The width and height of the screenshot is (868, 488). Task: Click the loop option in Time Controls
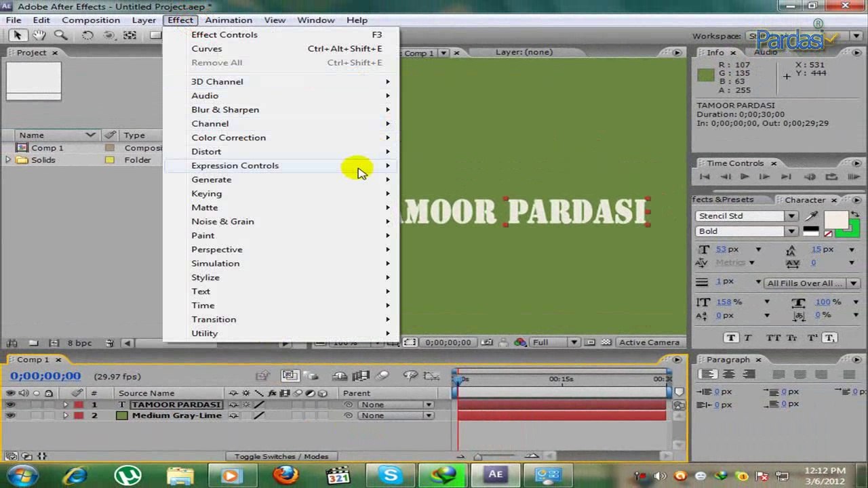click(831, 177)
